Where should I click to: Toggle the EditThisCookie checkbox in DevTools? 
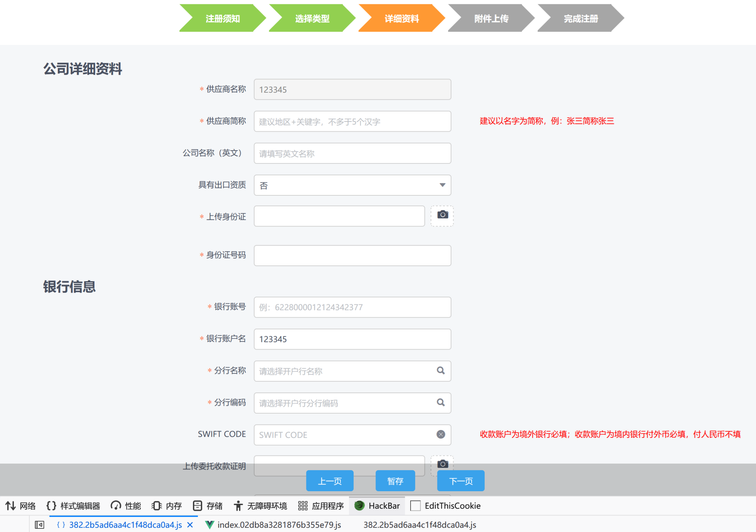[x=415, y=506]
